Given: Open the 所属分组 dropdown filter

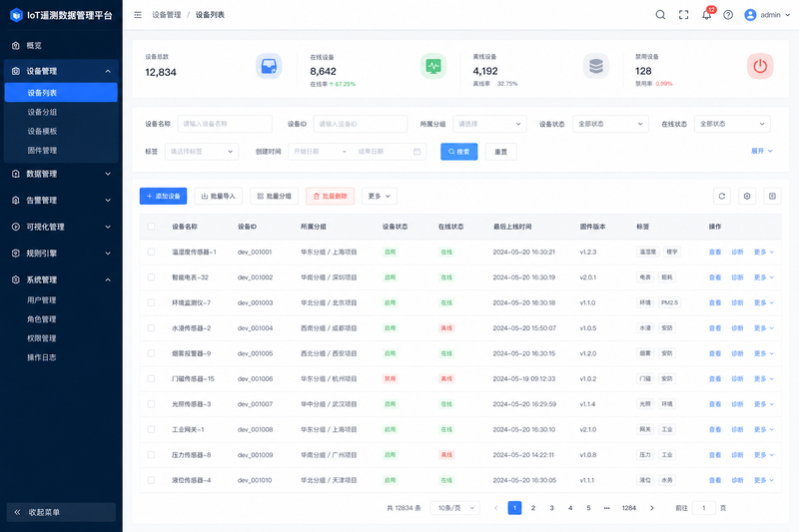Looking at the screenshot, I should point(489,124).
